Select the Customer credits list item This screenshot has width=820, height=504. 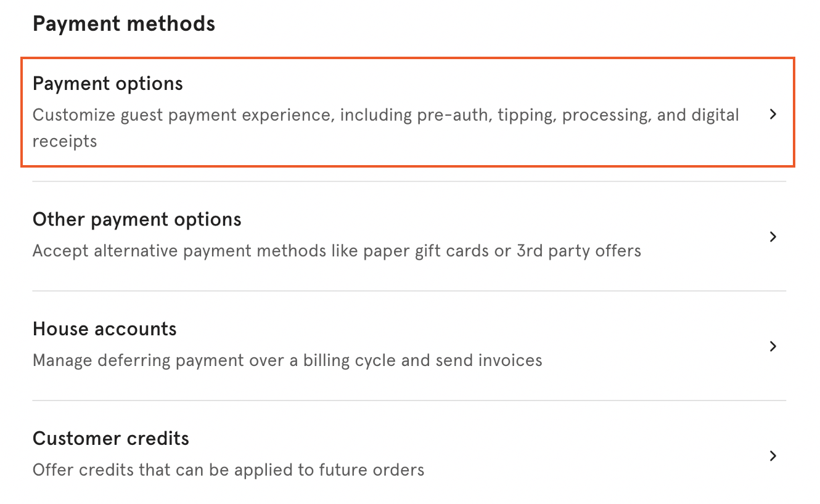tap(110, 438)
